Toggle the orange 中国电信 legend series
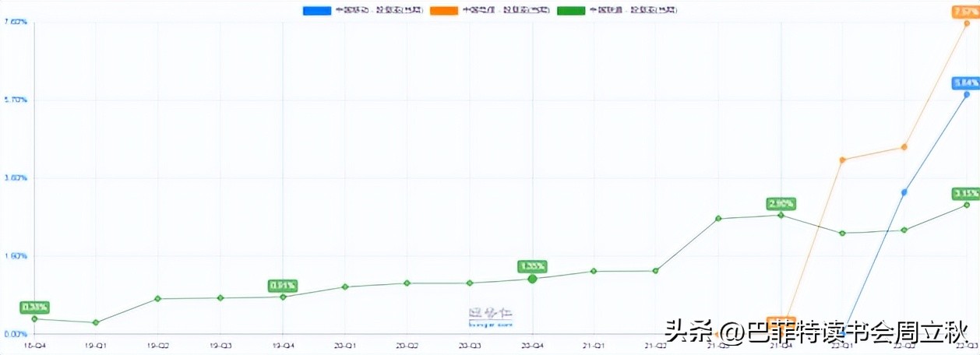This screenshot has width=980, height=355. (491, 10)
